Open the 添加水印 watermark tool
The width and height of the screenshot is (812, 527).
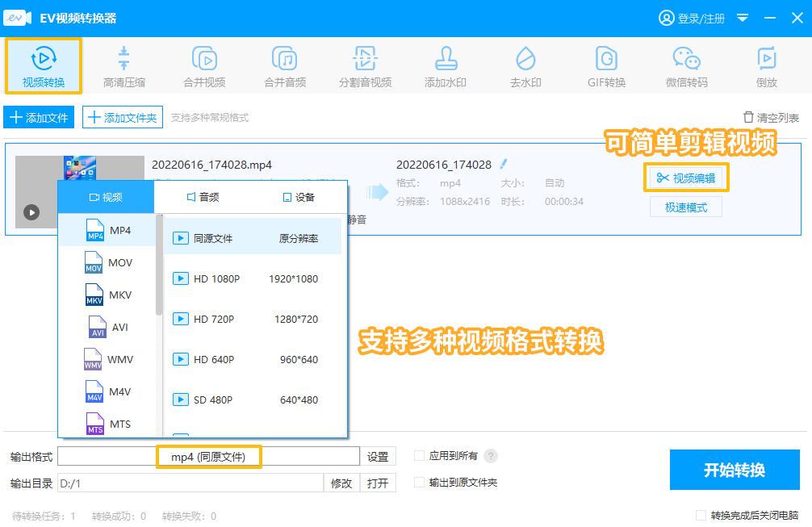coord(446,66)
